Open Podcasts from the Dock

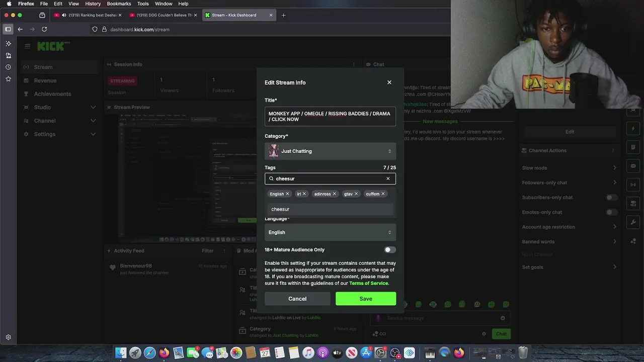point(323,353)
